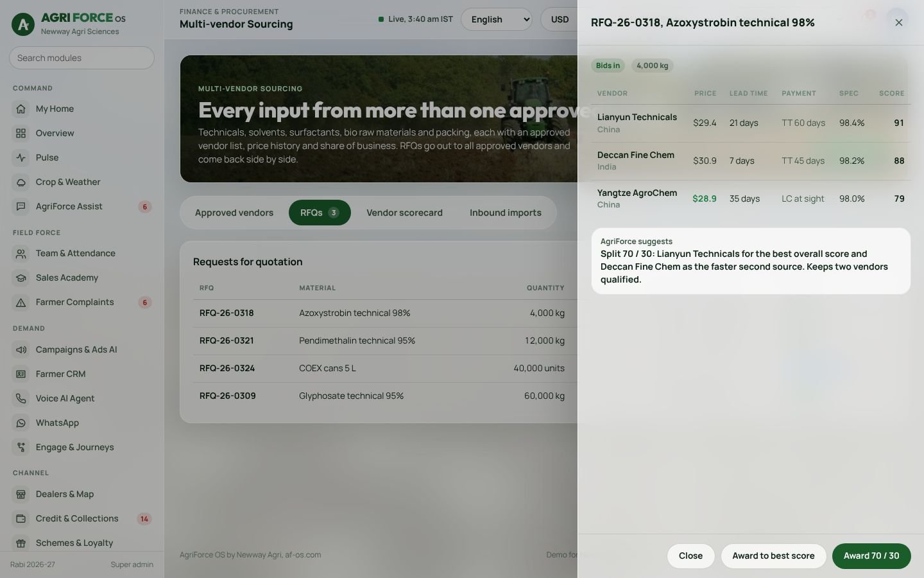This screenshot has width=924, height=578.
Task: Close the RFQ panel with X
Action: [898, 22]
